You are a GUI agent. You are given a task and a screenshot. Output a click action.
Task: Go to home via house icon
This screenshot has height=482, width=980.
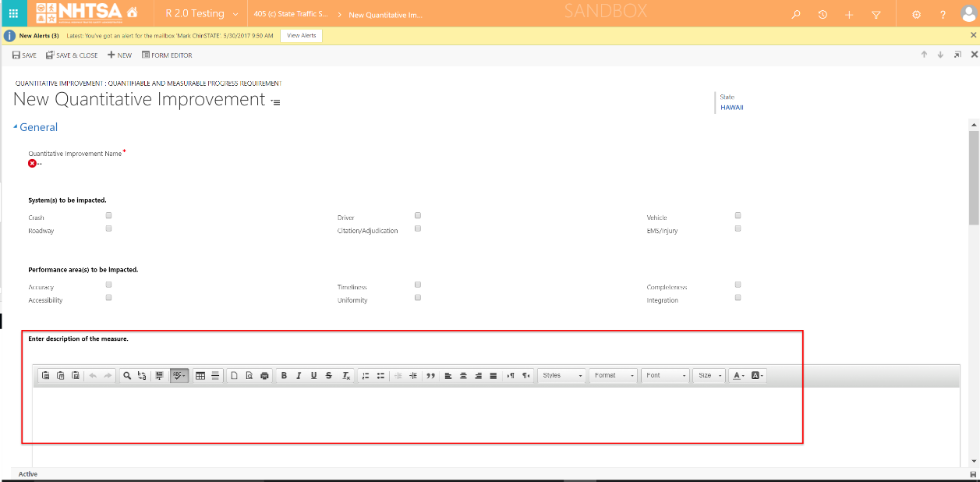point(132,13)
